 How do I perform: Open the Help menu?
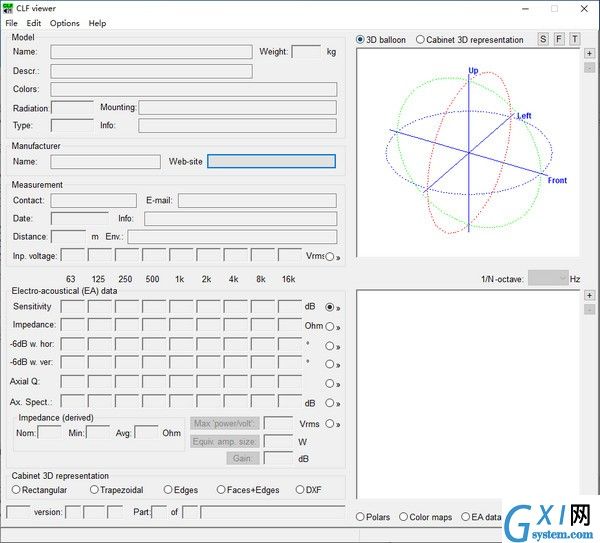[x=97, y=23]
